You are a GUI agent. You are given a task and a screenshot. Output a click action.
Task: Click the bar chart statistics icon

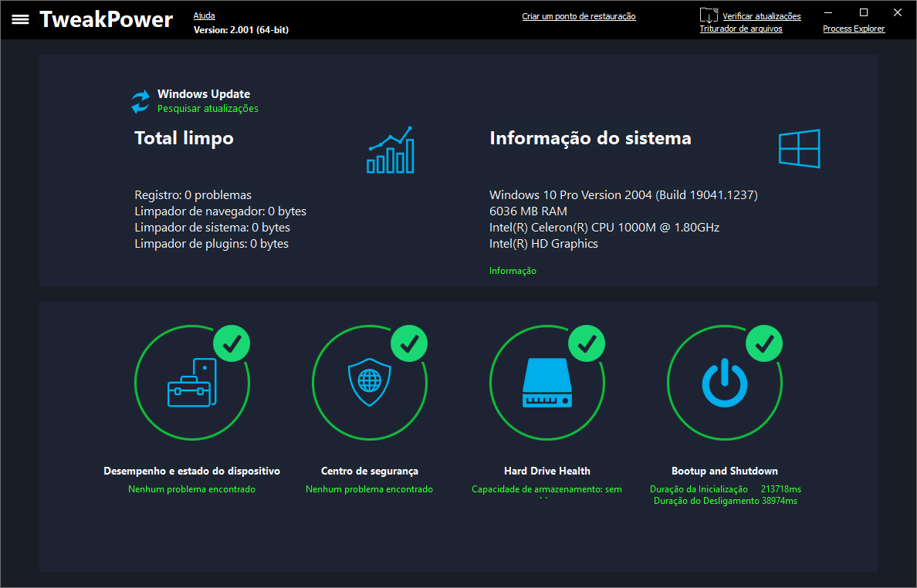[391, 150]
